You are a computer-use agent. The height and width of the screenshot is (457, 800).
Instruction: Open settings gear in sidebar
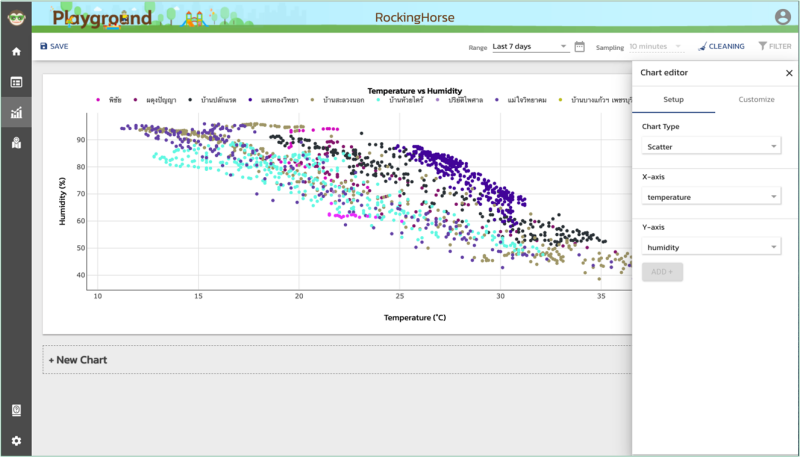coord(16,441)
